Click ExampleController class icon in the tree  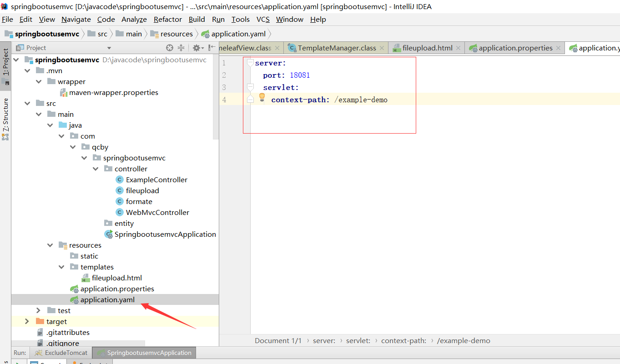[x=120, y=180]
